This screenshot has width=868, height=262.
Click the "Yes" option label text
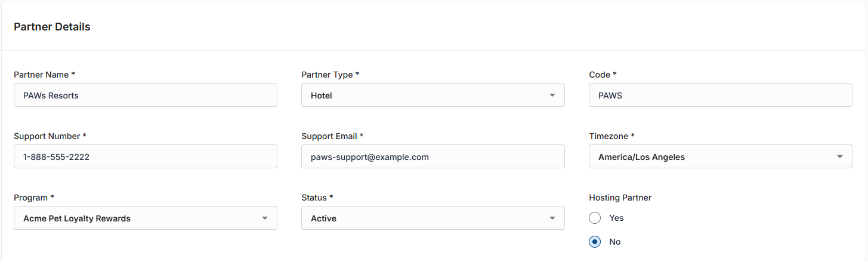click(x=616, y=218)
